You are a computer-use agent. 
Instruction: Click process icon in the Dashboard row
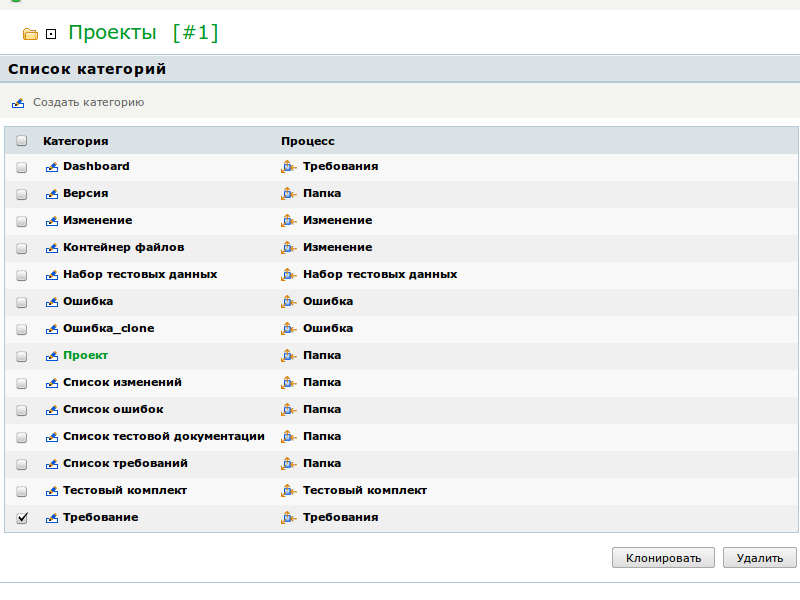pyautogui.click(x=289, y=167)
